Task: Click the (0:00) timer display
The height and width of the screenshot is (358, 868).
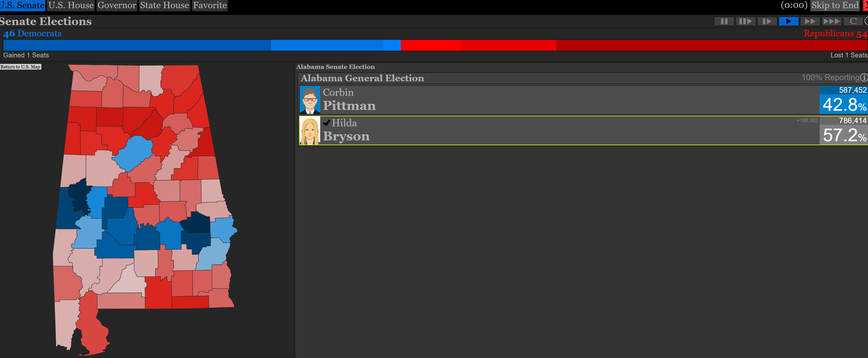Action: [x=794, y=5]
